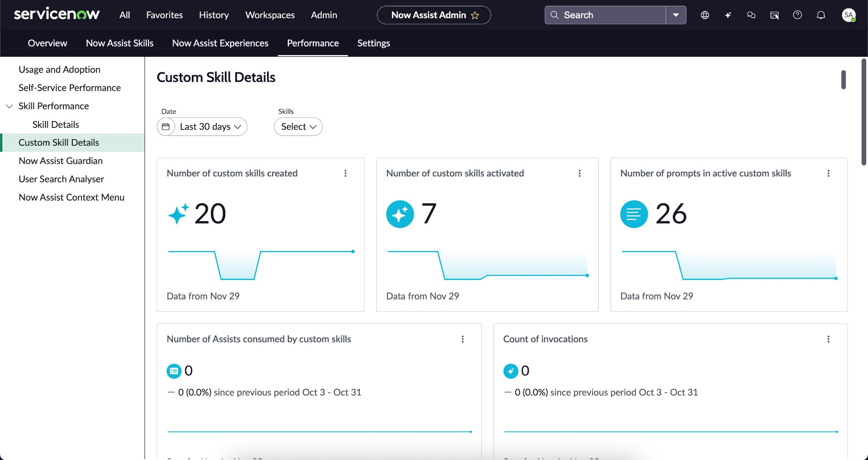Open the Now Assist sparkle icon in header
This screenshot has width=868, height=460.
click(728, 15)
